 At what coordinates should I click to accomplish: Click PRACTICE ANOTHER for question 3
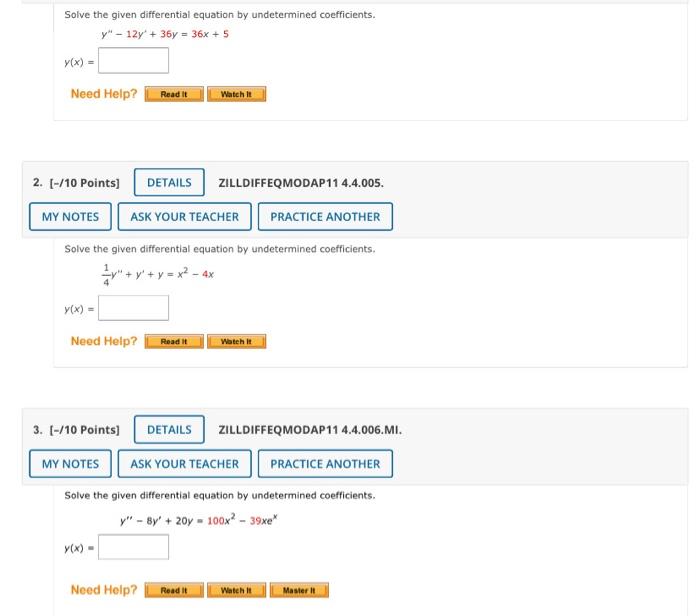pyautogui.click(x=325, y=464)
